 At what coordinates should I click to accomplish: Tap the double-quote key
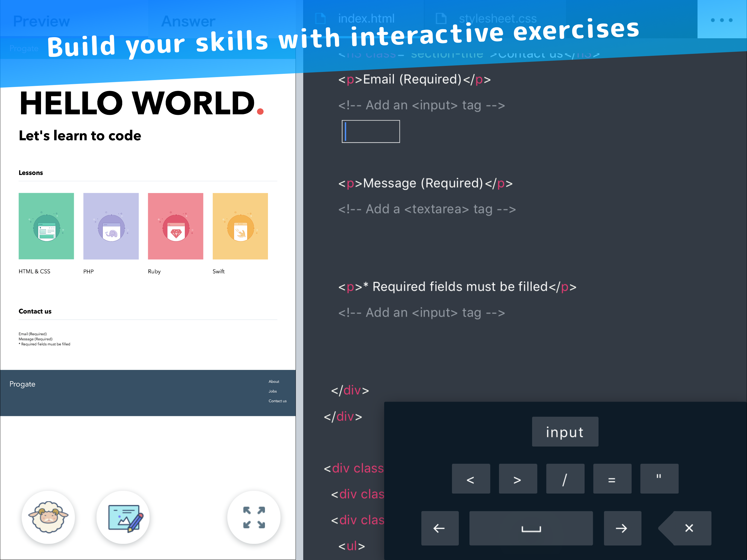pyautogui.click(x=659, y=479)
